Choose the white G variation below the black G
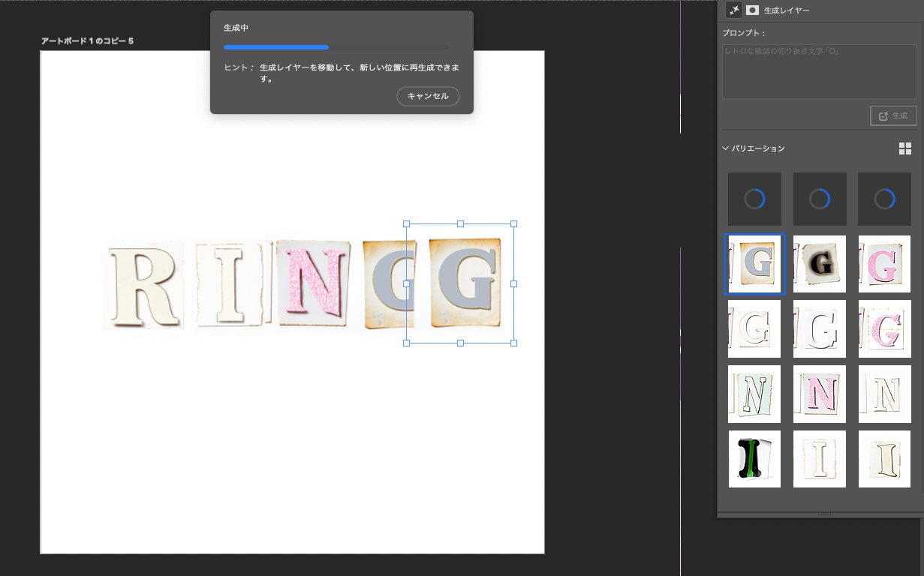The image size is (924, 576). click(x=820, y=328)
